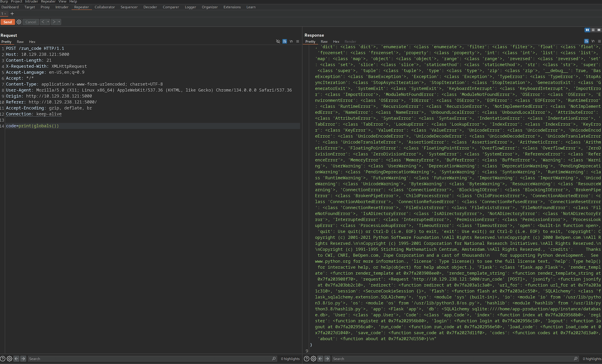Open the settings gear next to the Send button
The width and height of the screenshot is (602, 364).
tap(19, 22)
